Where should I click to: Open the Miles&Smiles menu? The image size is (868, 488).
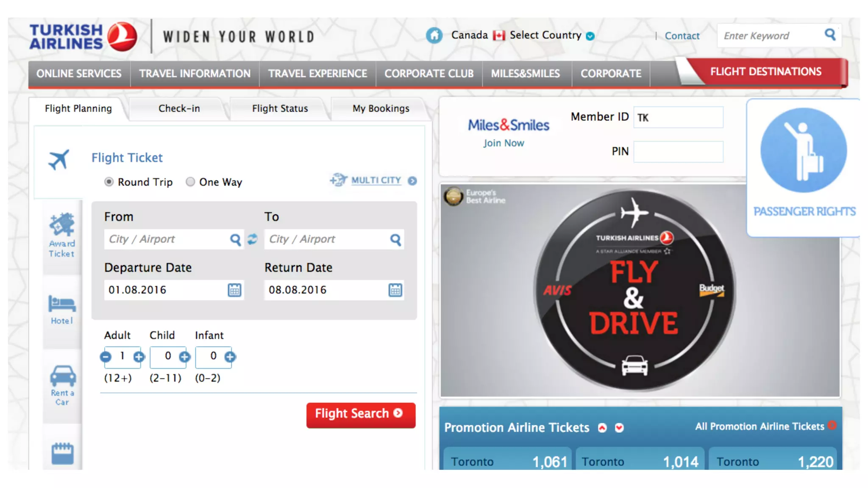[x=525, y=74]
